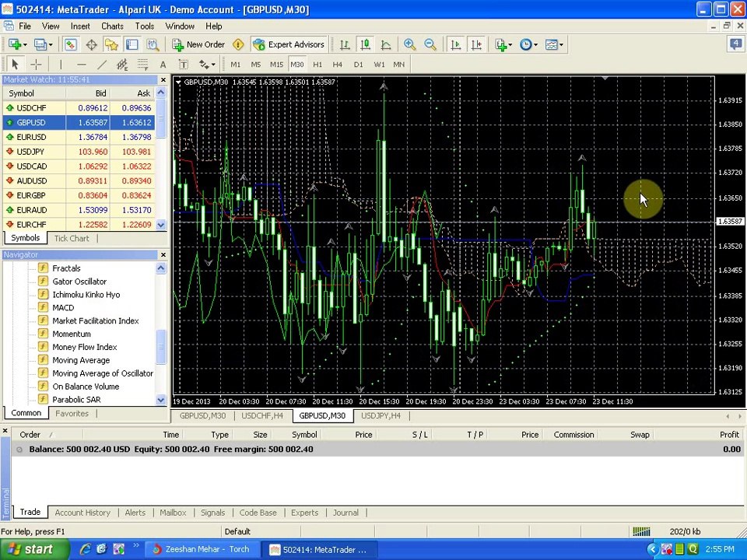Open MetaEditor yellow diamond icon
Viewport: 747px width, 560px height.
coord(238,45)
